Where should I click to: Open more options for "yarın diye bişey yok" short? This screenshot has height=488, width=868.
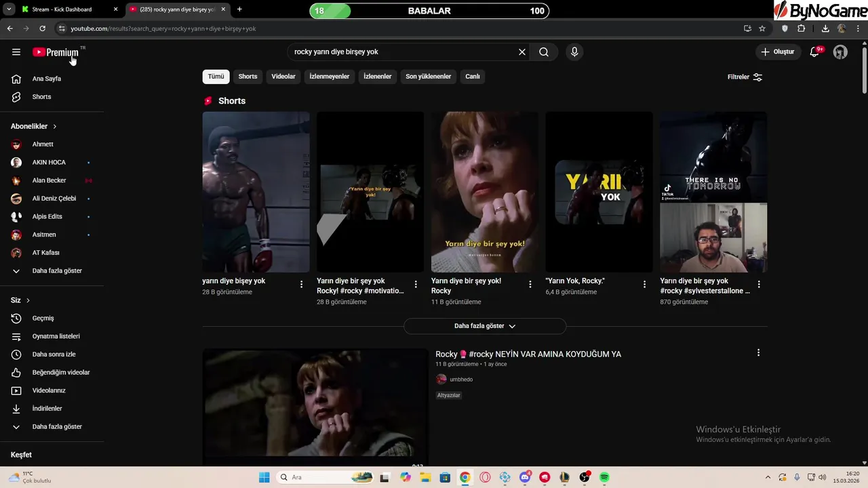click(302, 285)
